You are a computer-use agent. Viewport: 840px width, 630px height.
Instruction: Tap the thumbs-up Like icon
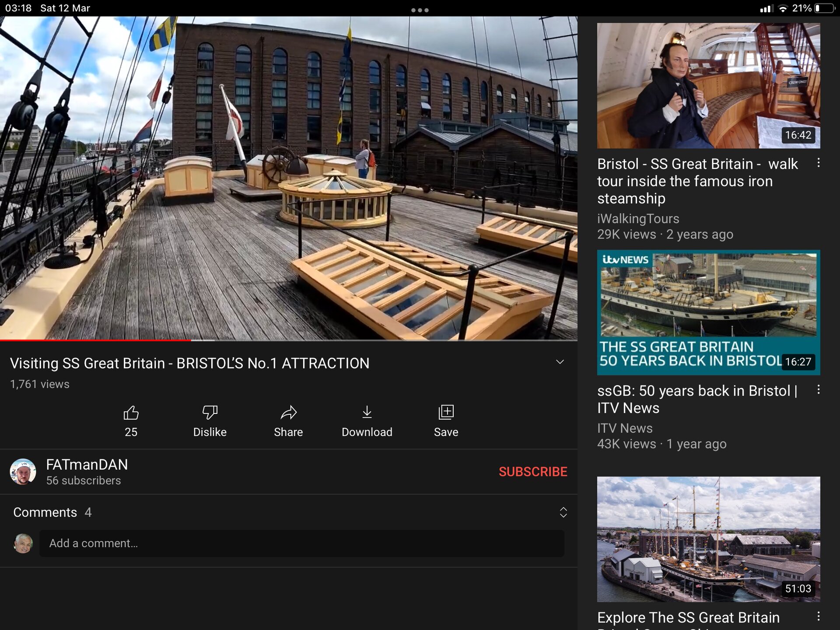(131, 413)
